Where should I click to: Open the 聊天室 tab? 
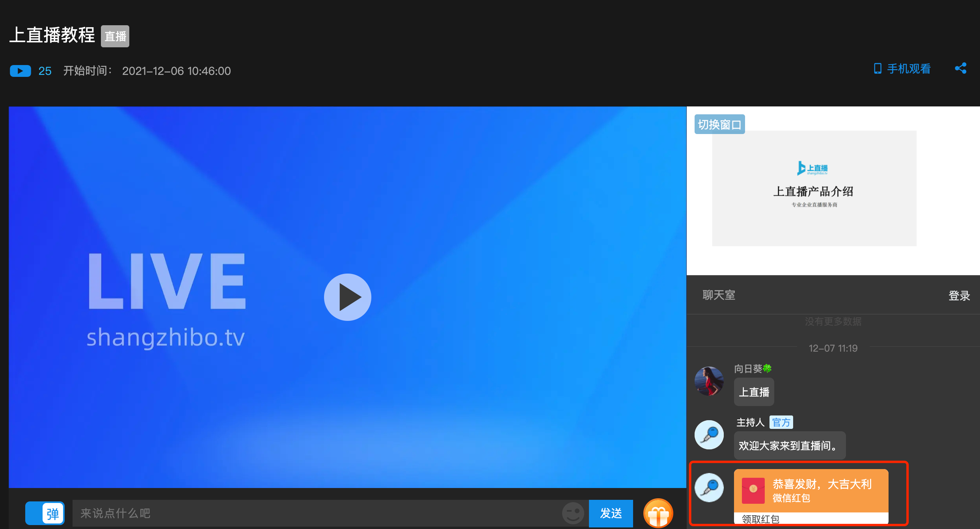click(x=719, y=295)
